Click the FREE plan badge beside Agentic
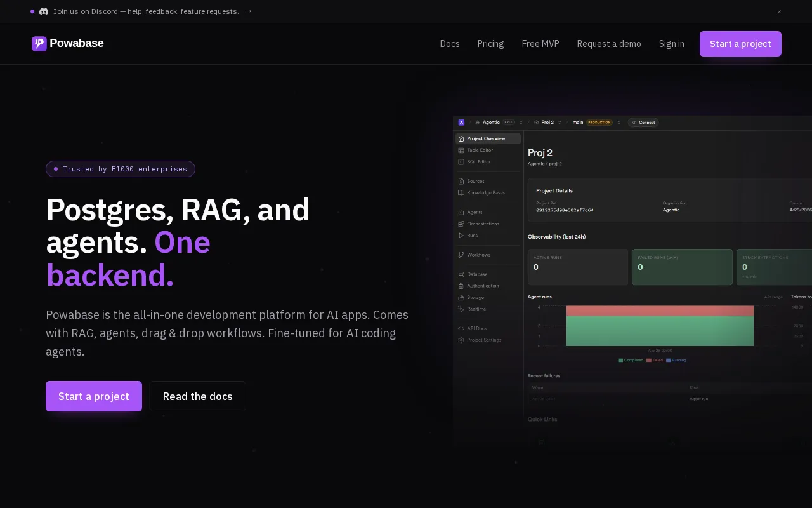 point(509,122)
